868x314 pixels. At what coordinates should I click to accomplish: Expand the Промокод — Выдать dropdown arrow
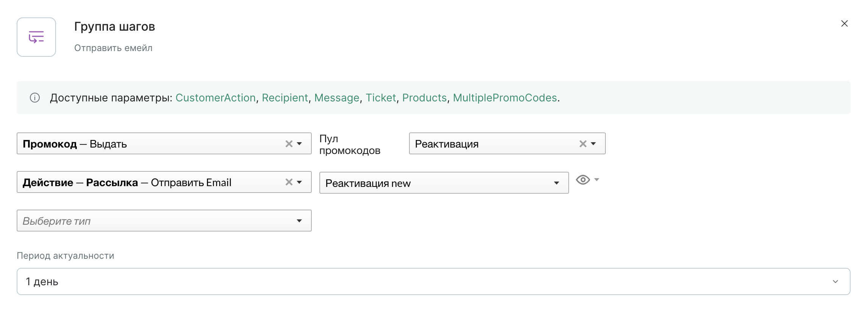(300, 144)
